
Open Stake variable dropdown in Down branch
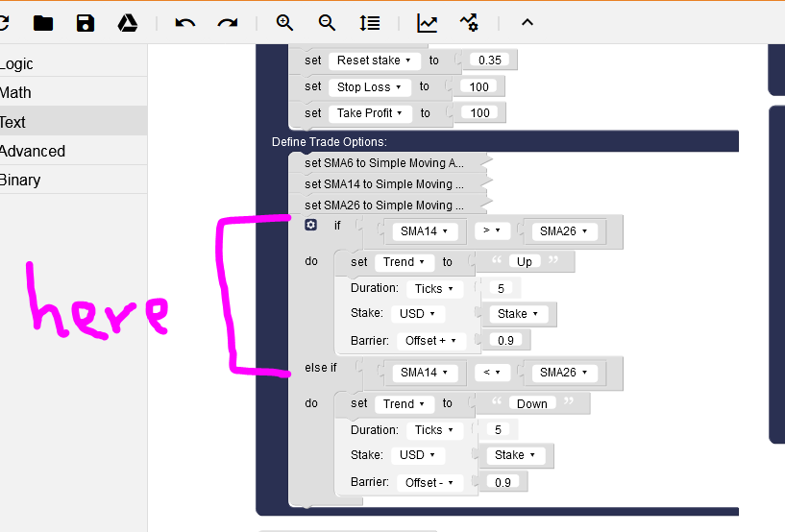coord(515,455)
